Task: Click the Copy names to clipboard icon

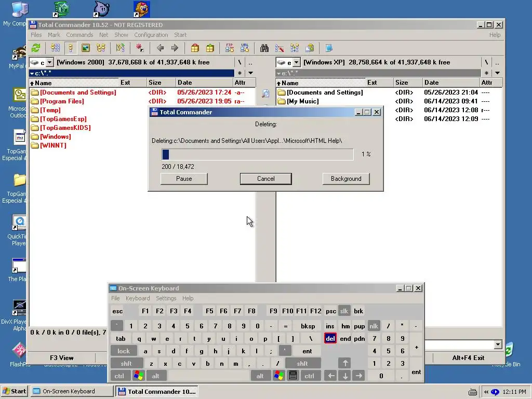Action: [x=310, y=48]
